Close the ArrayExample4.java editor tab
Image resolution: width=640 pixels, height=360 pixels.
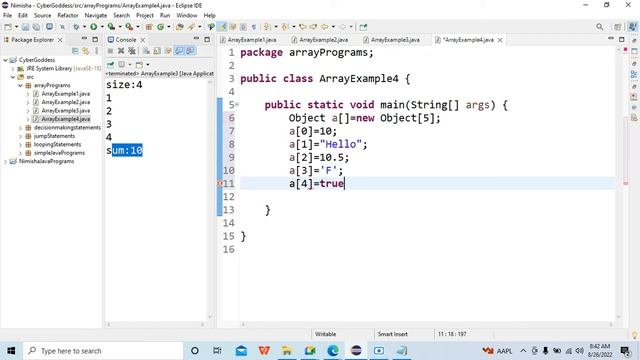click(500, 40)
